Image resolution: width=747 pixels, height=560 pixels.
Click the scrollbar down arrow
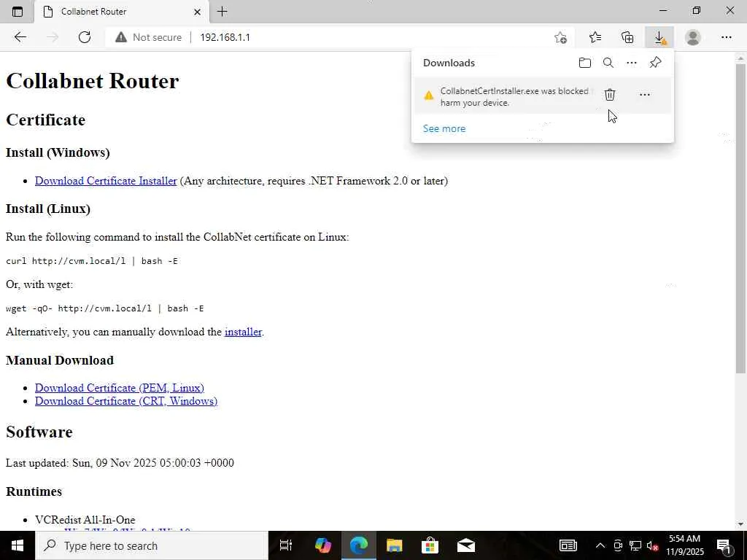(x=741, y=525)
